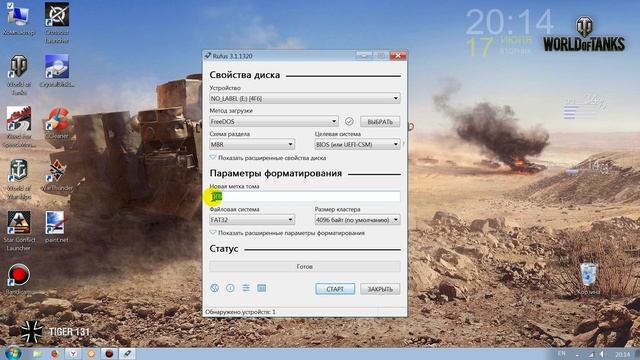This screenshot has height=360, width=640.
Task: Launch the World of Warships desktop shortcut
Action: (x=18, y=179)
